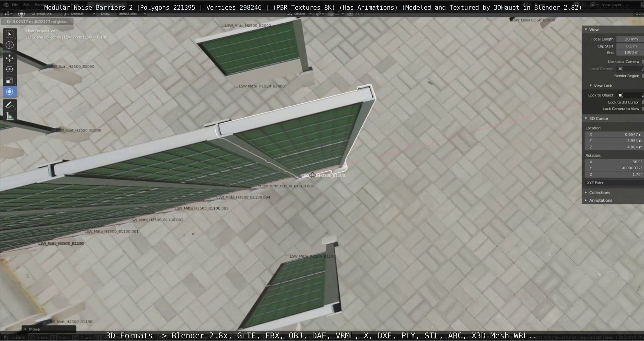Click the clip End 1000 m field
This screenshot has width=644, height=341.
[630, 53]
